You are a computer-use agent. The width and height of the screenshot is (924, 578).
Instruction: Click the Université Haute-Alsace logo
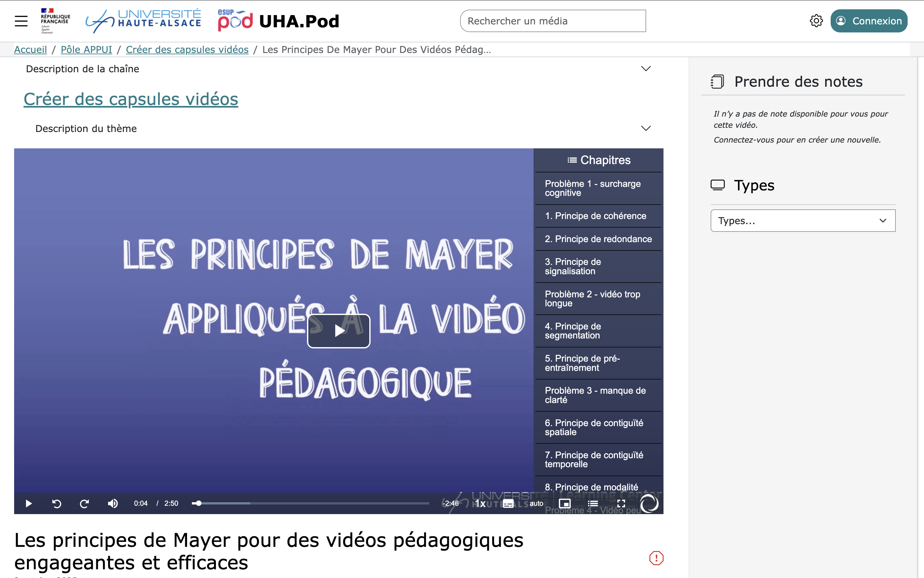coord(143,21)
